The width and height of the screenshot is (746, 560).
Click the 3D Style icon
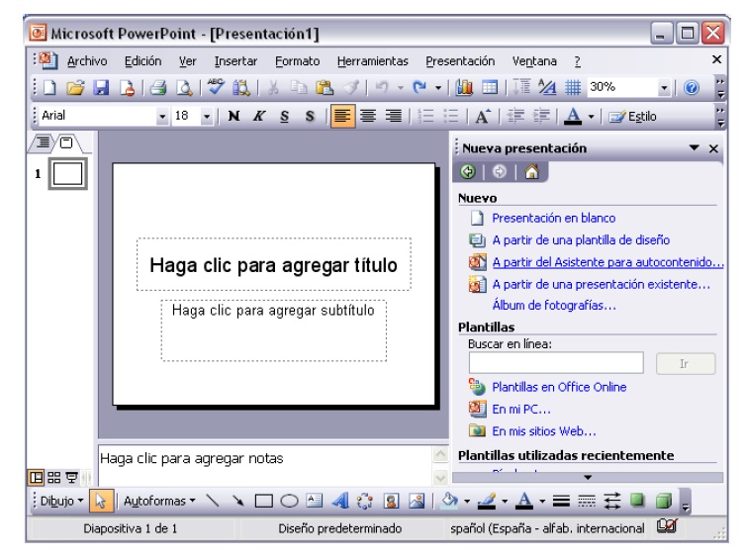[664, 501]
